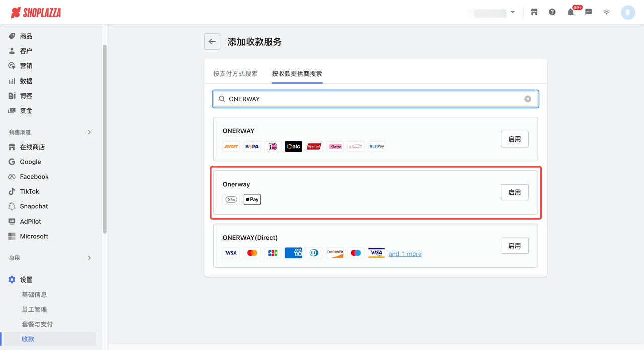Click the back arrow next to 添加收款服务
This screenshot has width=644, height=350.
[x=212, y=41]
